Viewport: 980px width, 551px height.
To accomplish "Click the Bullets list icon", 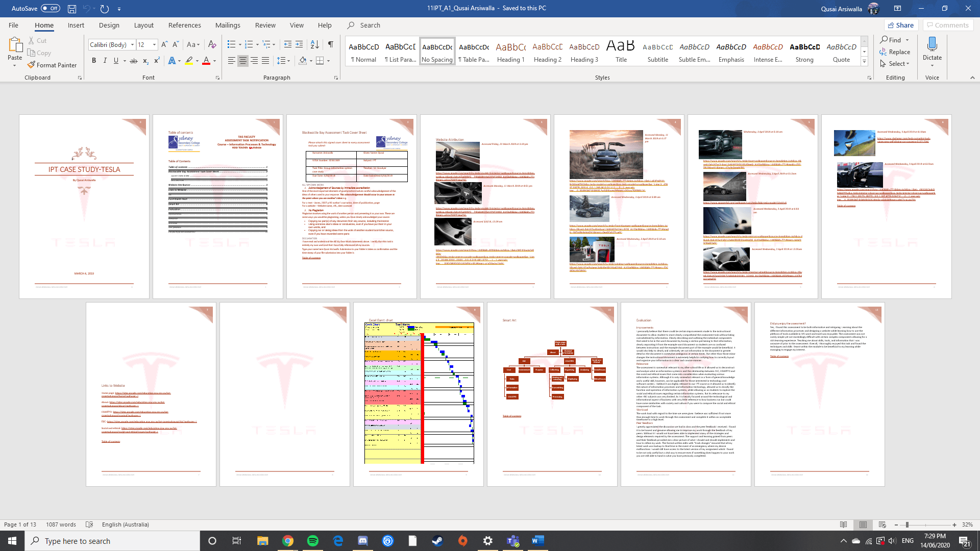I will pos(231,44).
